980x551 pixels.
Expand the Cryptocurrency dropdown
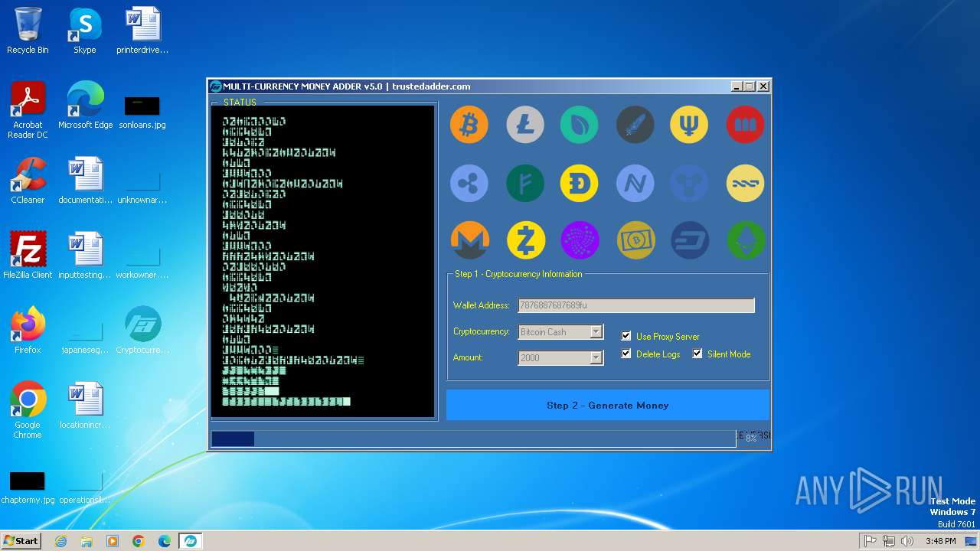tap(596, 332)
